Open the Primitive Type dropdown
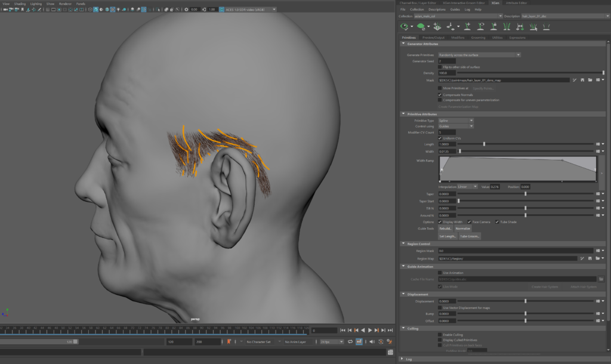 pyautogui.click(x=456, y=121)
